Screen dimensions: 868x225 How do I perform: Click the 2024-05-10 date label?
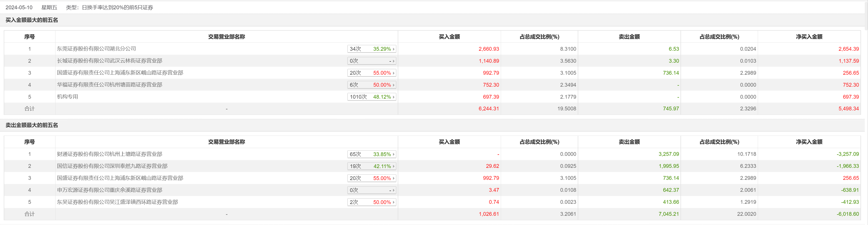(19, 7)
